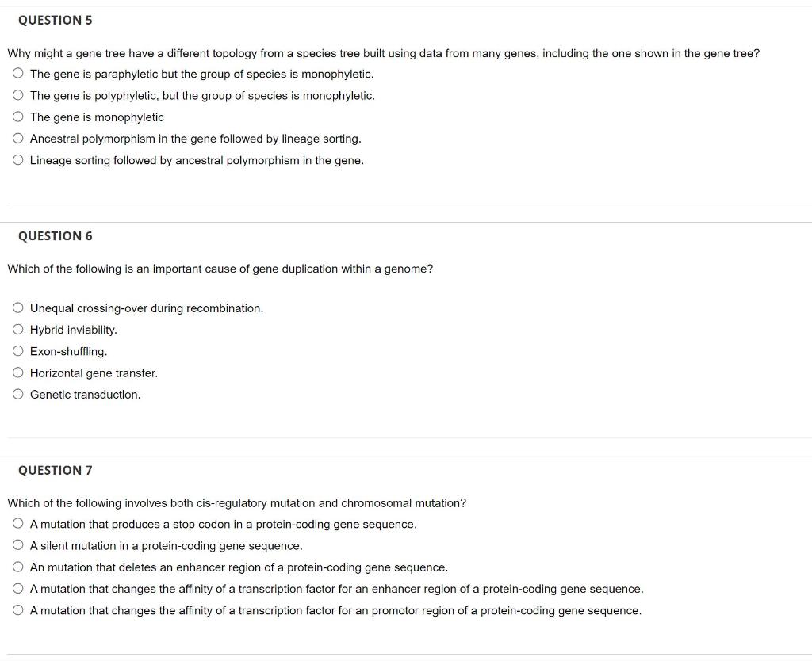Select transcription factor affinity for promotor region

point(18,610)
